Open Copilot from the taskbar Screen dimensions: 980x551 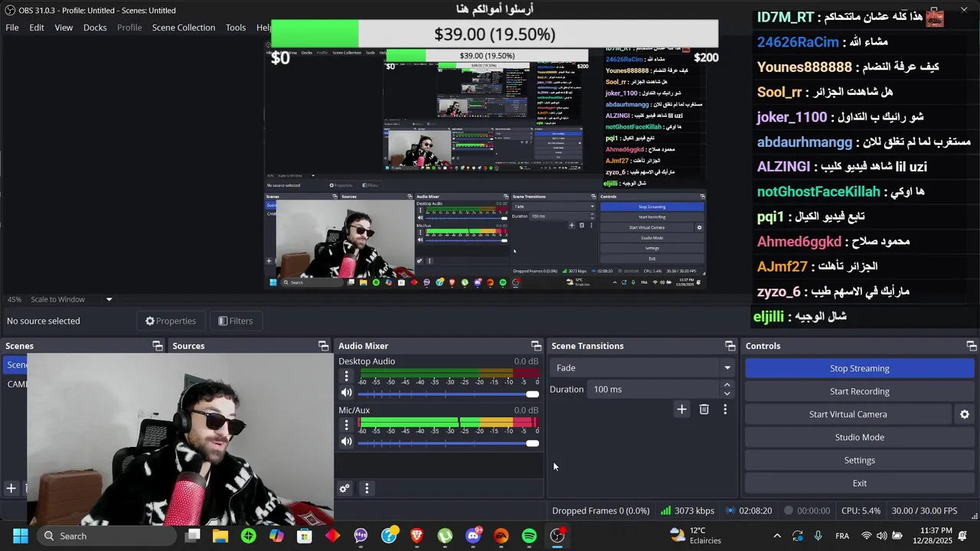(x=276, y=536)
